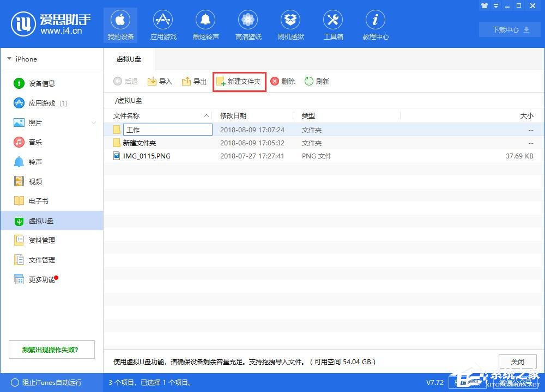Open the 工具箱 (Toolbox) section
The image size is (545, 392).
pos(333,24)
